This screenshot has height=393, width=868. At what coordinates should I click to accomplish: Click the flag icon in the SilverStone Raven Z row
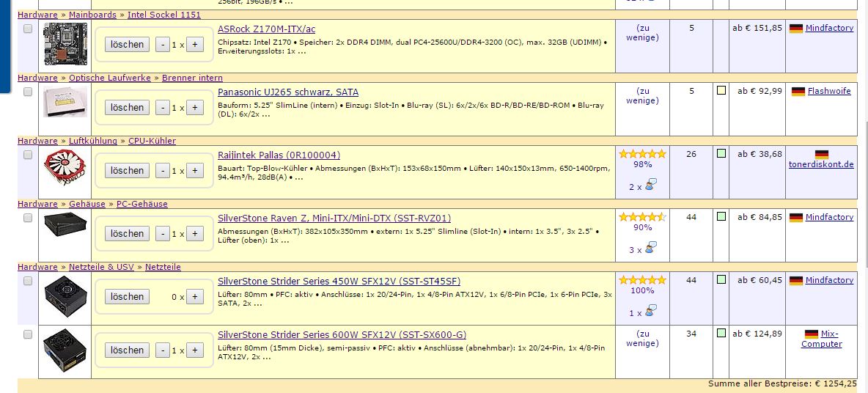coord(796,218)
